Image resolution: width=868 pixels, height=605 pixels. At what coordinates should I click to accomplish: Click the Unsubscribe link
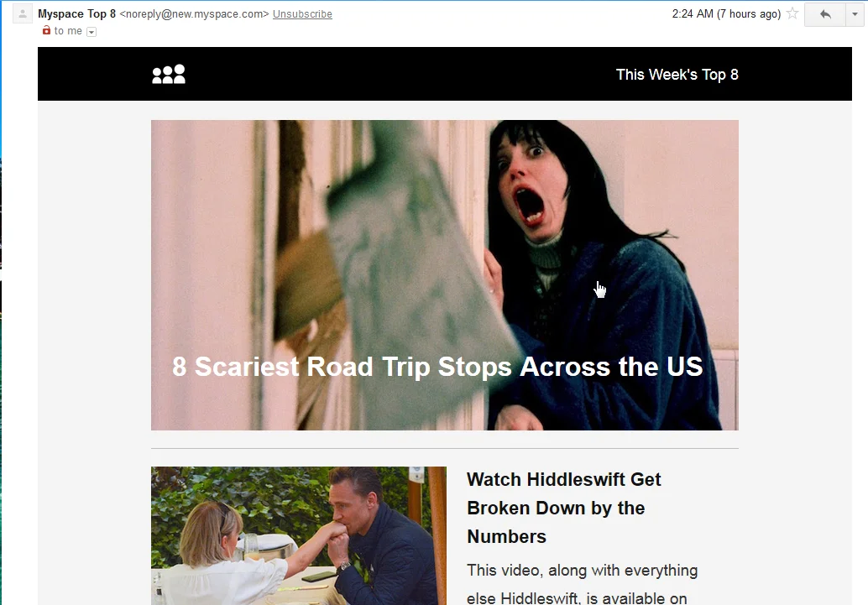coord(302,13)
